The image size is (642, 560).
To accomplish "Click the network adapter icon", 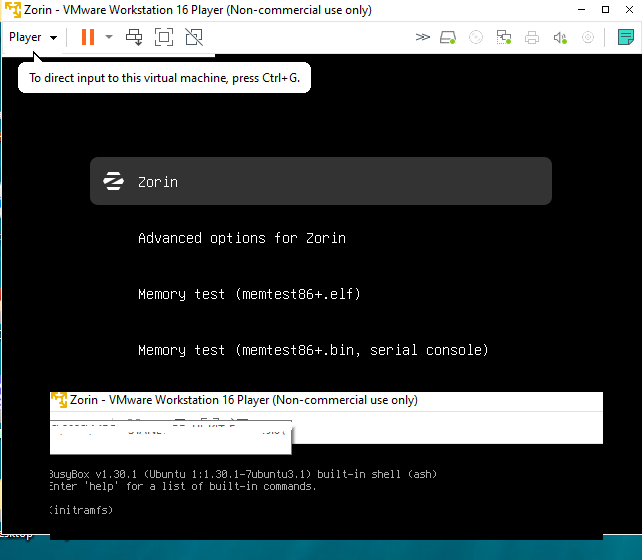I will coord(504,37).
